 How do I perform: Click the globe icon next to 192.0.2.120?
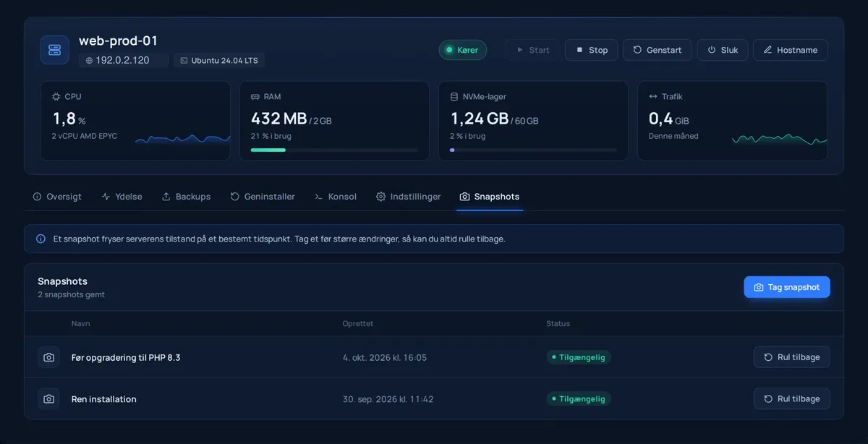[89, 61]
